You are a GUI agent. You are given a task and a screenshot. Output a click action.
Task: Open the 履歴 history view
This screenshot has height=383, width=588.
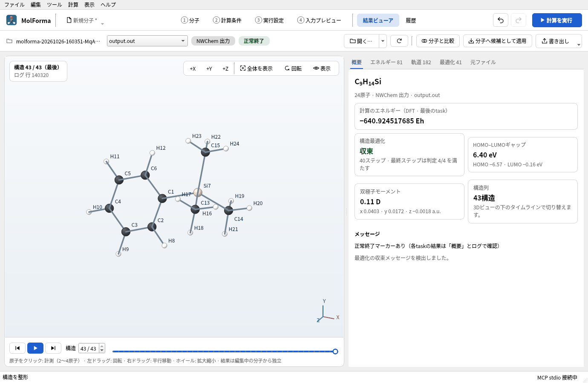[x=411, y=20]
